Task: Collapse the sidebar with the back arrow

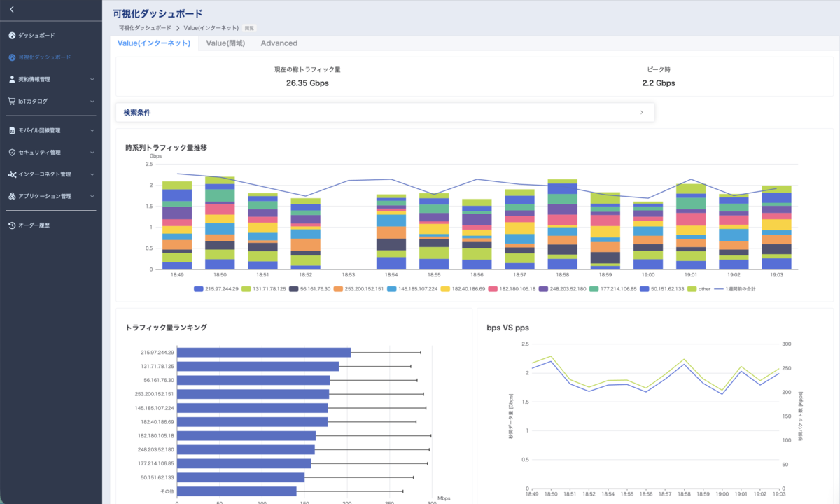Action: [12, 9]
